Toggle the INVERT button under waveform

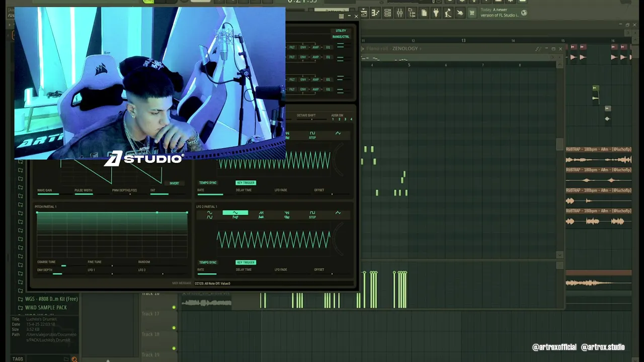174,183
